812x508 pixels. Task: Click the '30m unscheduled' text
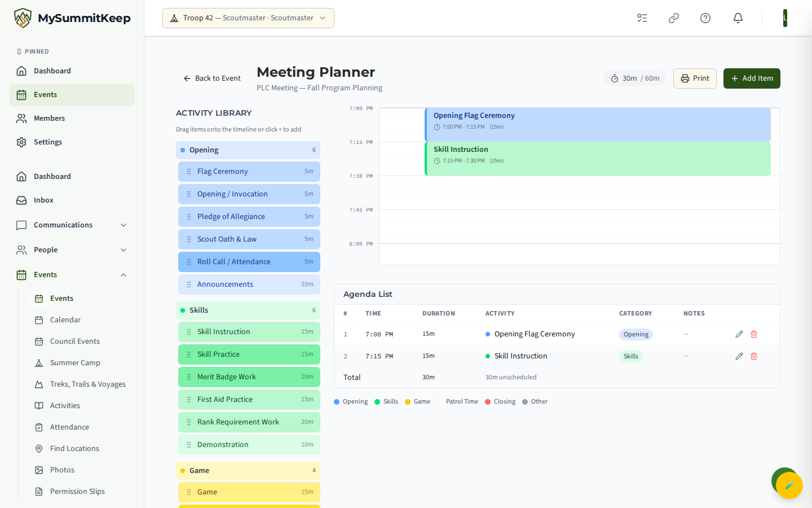(511, 378)
